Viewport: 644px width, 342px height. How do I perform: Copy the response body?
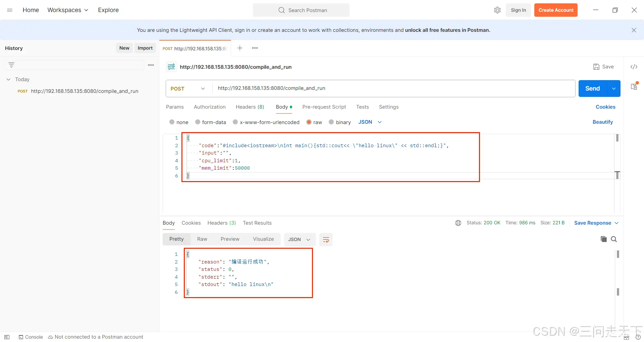point(603,239)
